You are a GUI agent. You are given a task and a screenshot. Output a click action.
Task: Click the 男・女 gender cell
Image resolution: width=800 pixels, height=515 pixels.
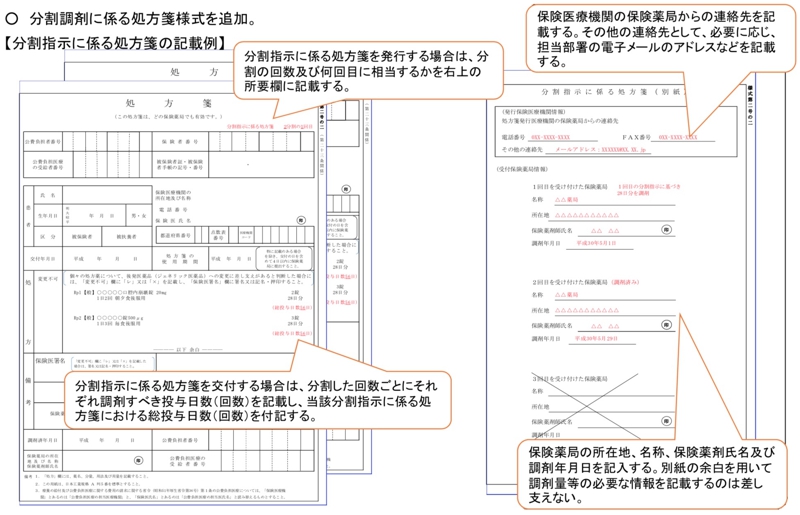coord(139,215)
